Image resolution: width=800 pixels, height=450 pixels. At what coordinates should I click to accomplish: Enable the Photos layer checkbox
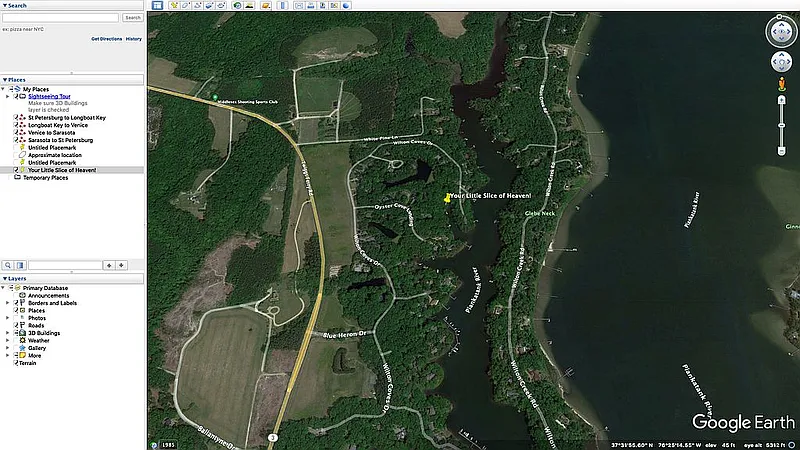[x=17, y=318]
